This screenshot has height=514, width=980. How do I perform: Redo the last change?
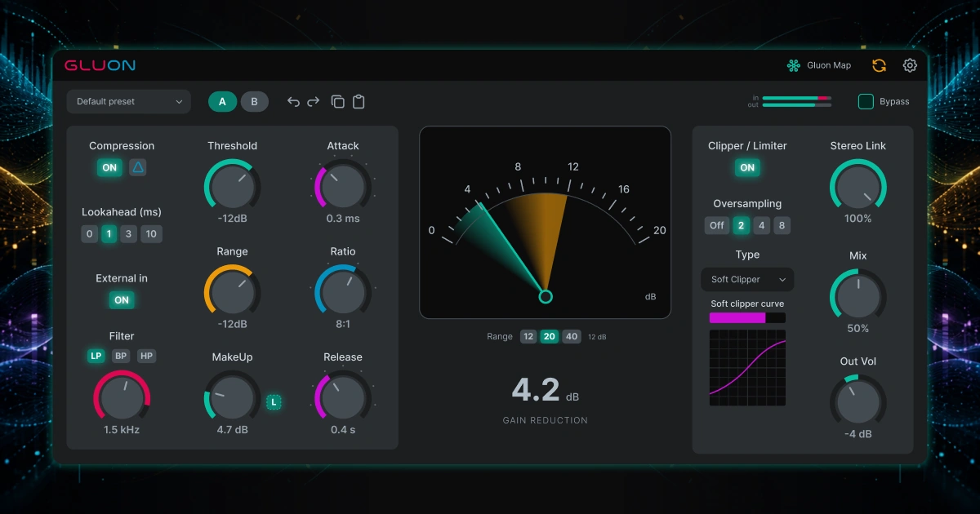click(x=314, y=102)
